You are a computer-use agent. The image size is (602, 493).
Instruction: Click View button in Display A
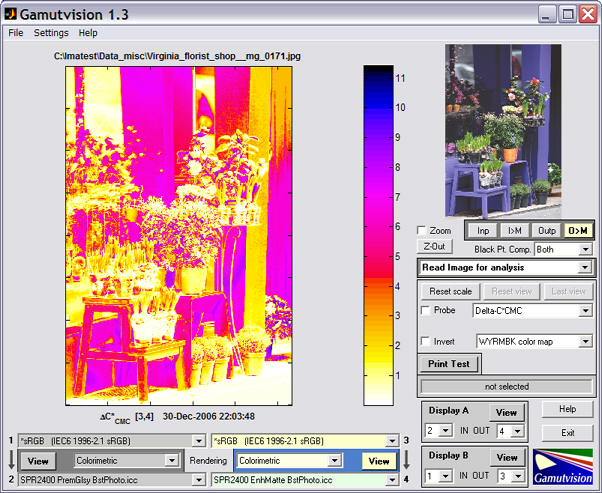(506, 412)
